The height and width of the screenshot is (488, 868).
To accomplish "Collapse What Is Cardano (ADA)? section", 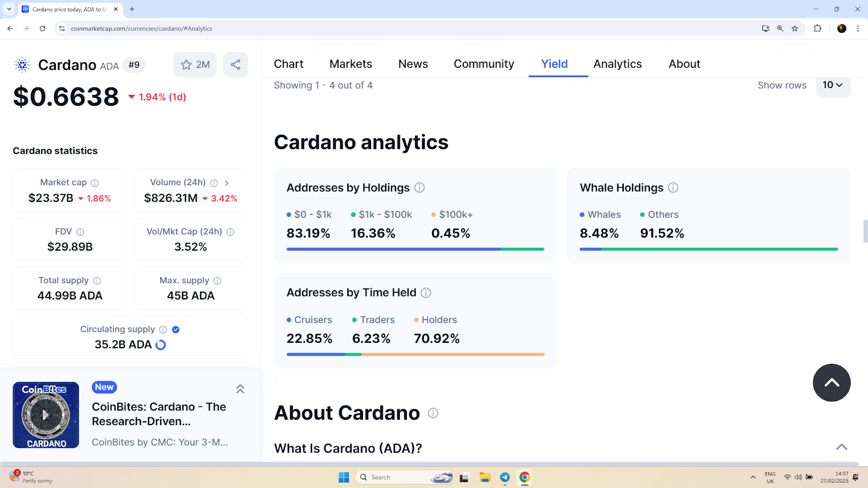I will coord(841,447).
